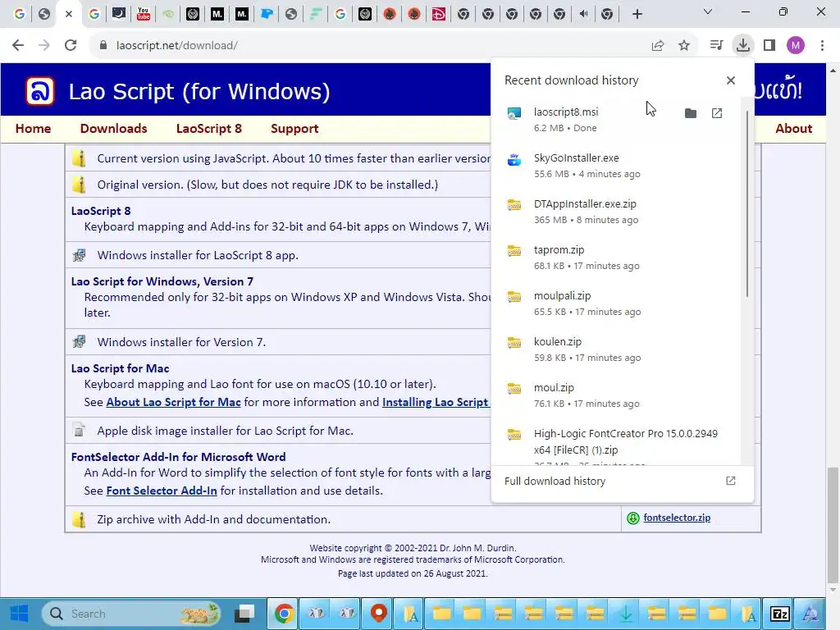Open the Support menu item
Image resolution: width=840 pixels, height=630 pixels.
point(294,129)
